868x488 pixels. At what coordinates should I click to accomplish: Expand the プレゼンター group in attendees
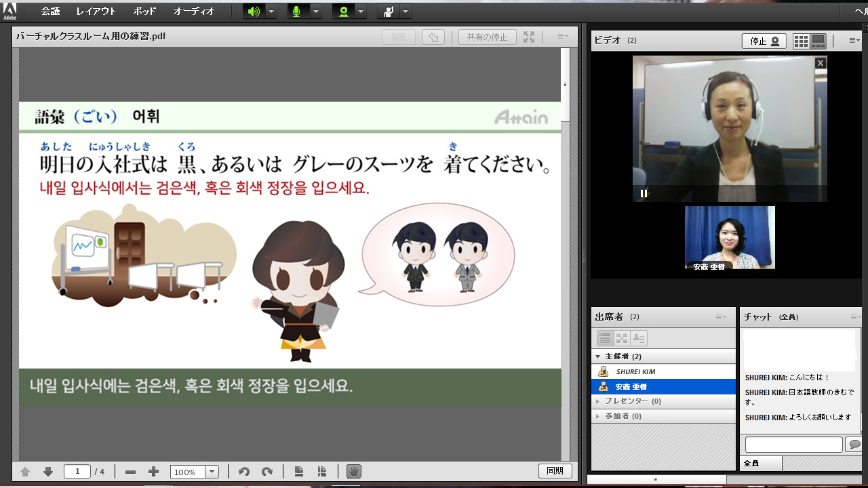point(597,401)
